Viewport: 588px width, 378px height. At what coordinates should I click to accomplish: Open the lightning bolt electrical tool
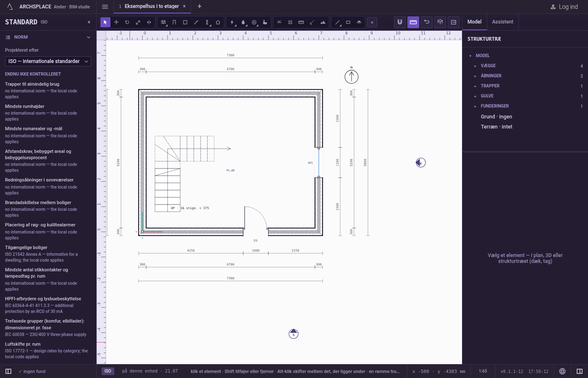(232, 22)
